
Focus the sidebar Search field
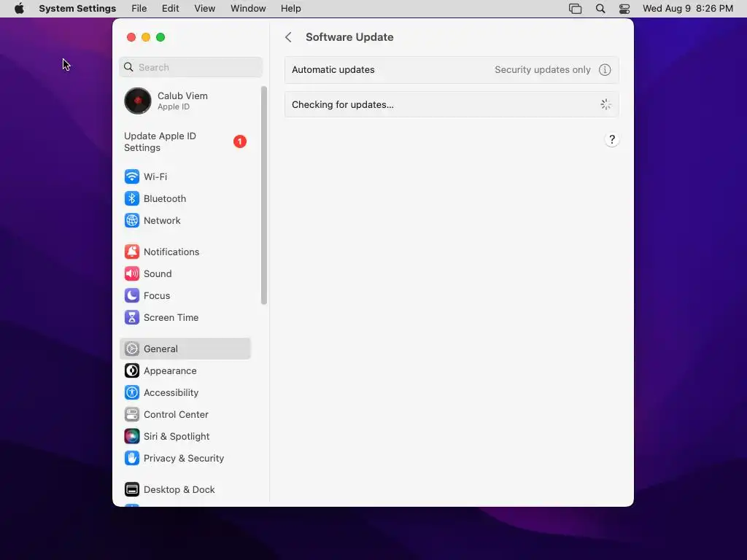click(x=190, y=67)
